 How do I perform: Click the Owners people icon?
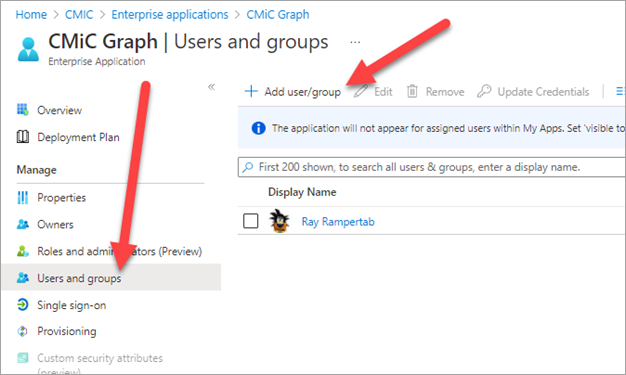click(23, 224)
